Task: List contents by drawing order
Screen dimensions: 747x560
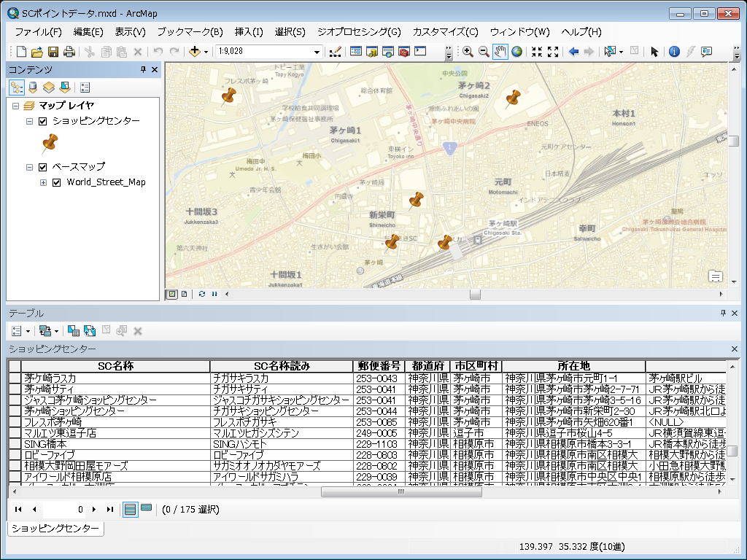Action: (x=17, y=87)
